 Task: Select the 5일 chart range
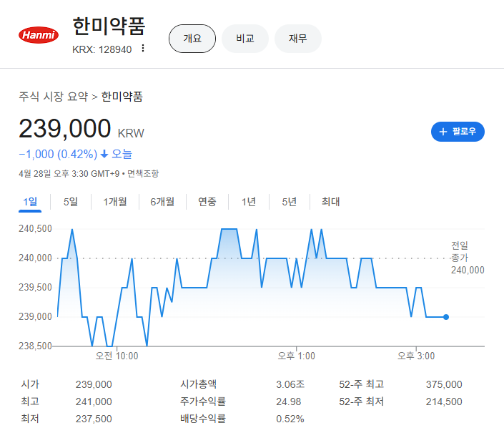pos(71,202)
